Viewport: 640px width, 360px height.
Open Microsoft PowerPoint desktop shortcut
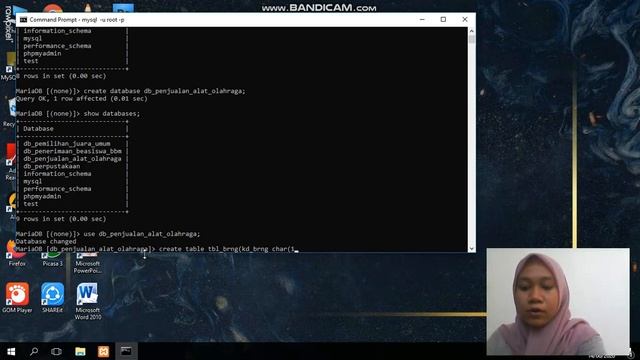click(87, 264)
